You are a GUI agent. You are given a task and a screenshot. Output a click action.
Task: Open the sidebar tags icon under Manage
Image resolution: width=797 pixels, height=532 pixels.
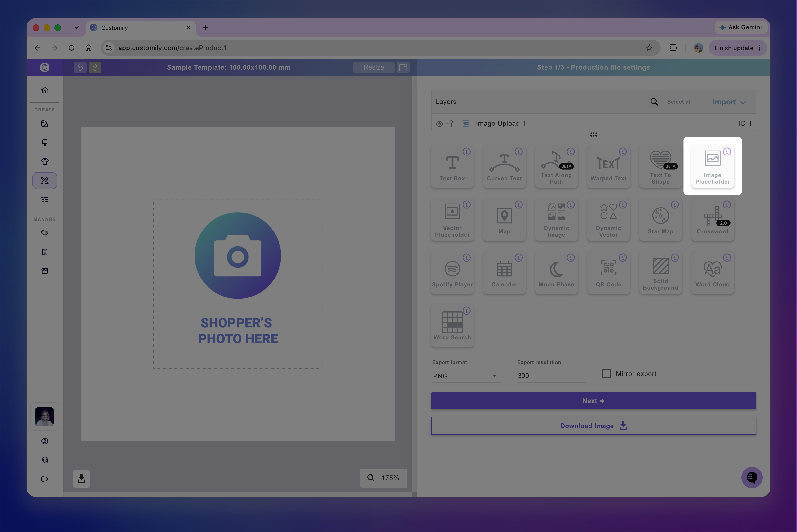45,233
